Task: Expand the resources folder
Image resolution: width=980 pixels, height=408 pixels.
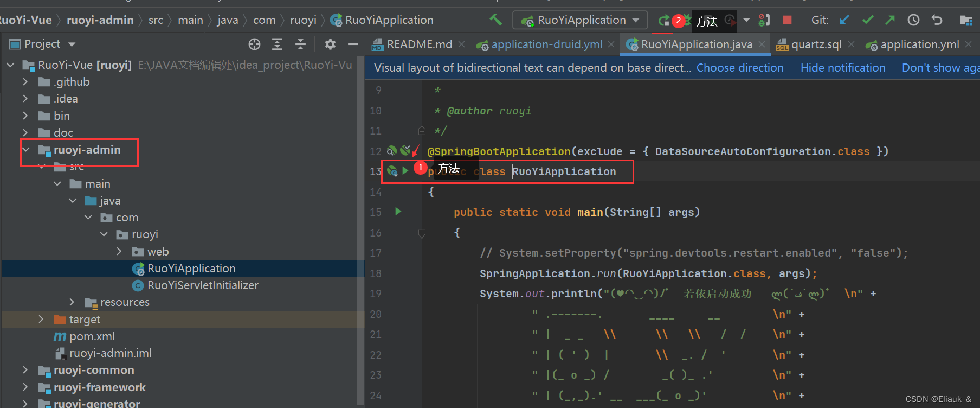Action: [72, 302]
